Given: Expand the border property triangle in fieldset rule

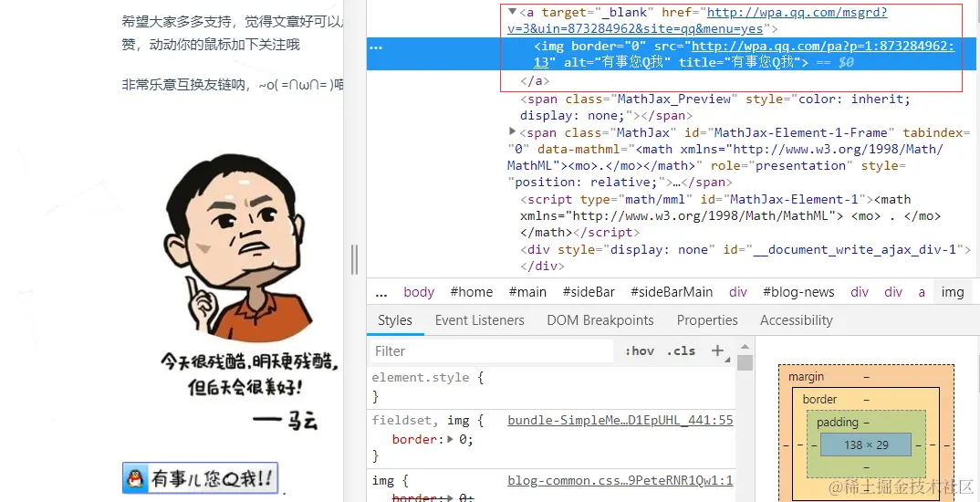Looking at the screenshot, I should [x=449, y=440].
